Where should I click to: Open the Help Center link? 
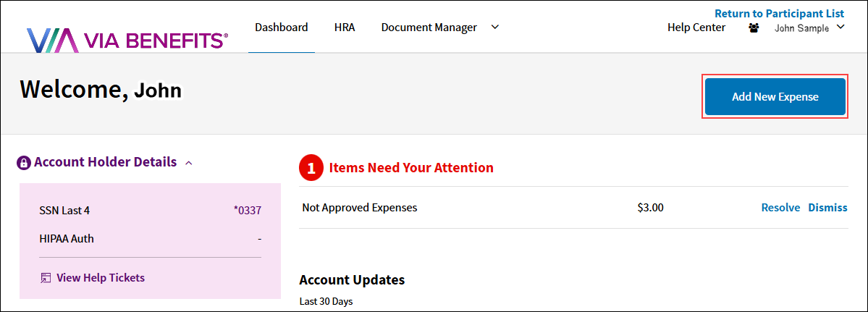click(x=696, y=27)
